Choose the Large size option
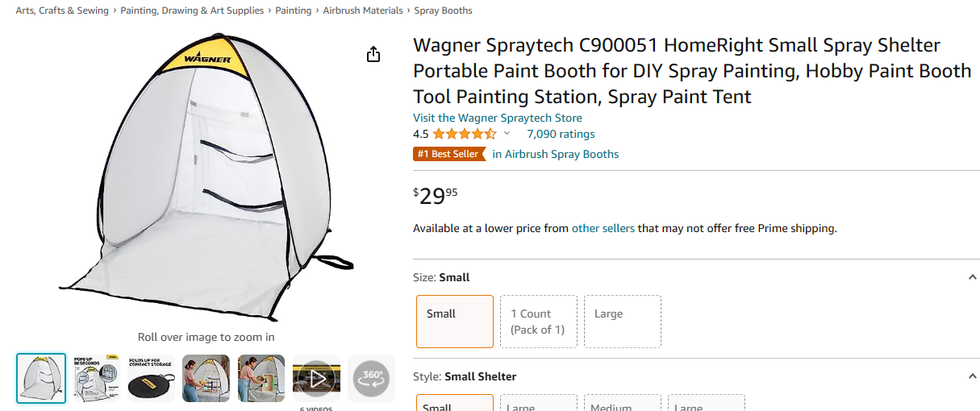The width and height of the screenshot is (980, 411). pos(622,321)
